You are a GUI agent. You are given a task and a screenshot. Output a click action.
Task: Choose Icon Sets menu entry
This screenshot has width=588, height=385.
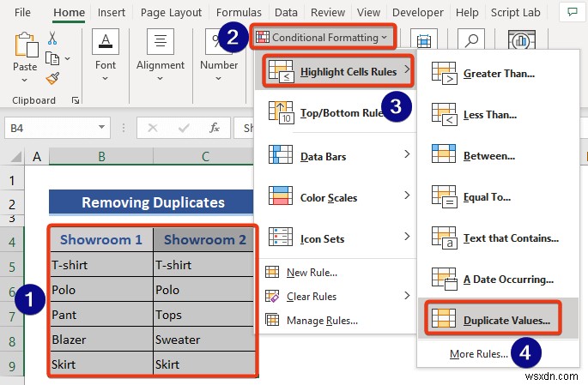pyautogui.click(x=336, y=237)
